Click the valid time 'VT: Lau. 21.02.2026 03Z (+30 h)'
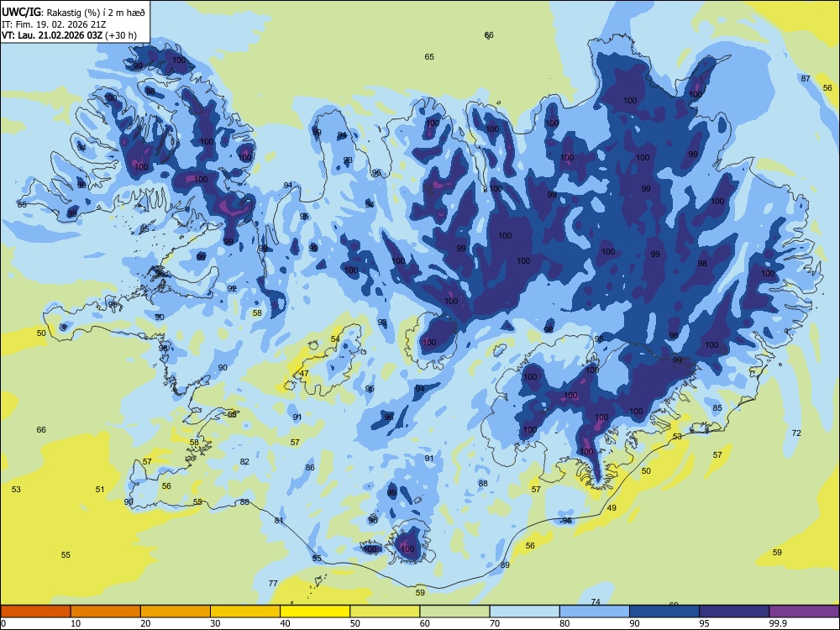 point(69,35)
